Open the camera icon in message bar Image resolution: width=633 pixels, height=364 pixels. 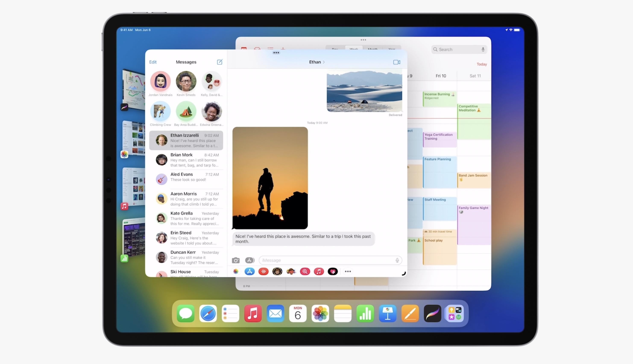(x=235, y=260)
